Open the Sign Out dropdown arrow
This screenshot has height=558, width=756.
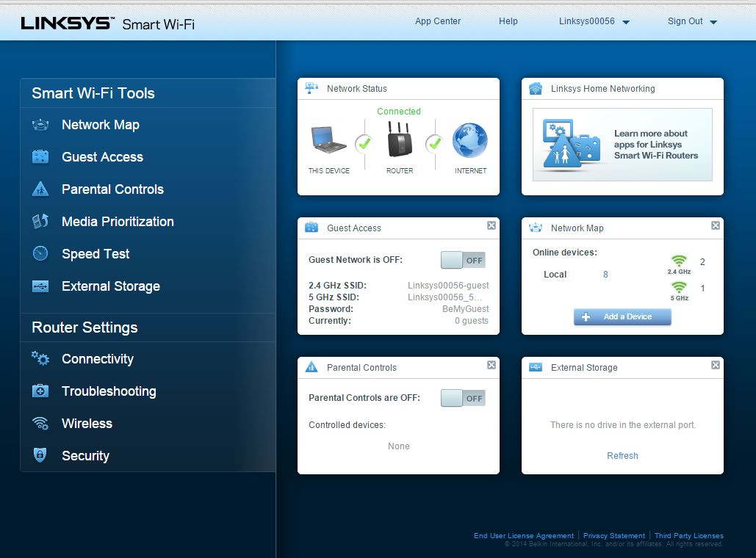point(713,22)
